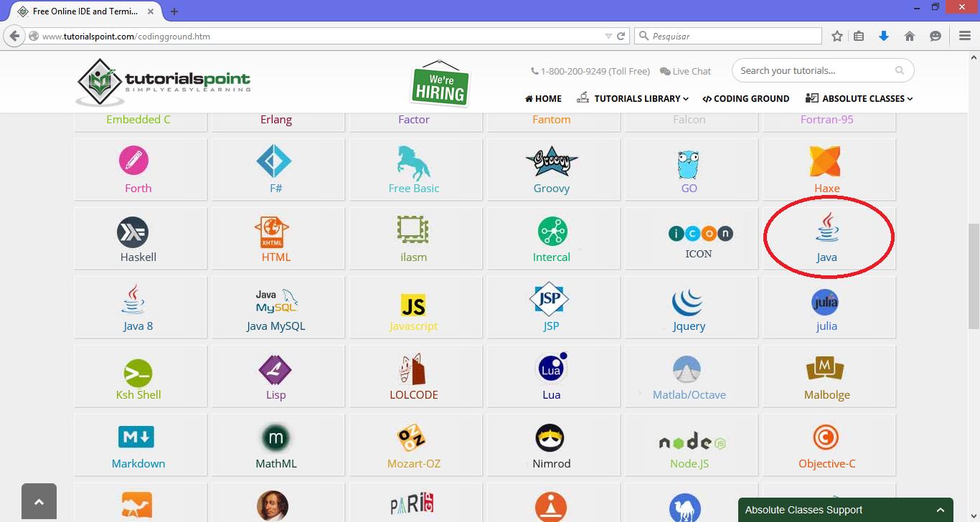The image size is (980, 522).
Task: Open the bookmarks list icon
Action: (859, 36)
